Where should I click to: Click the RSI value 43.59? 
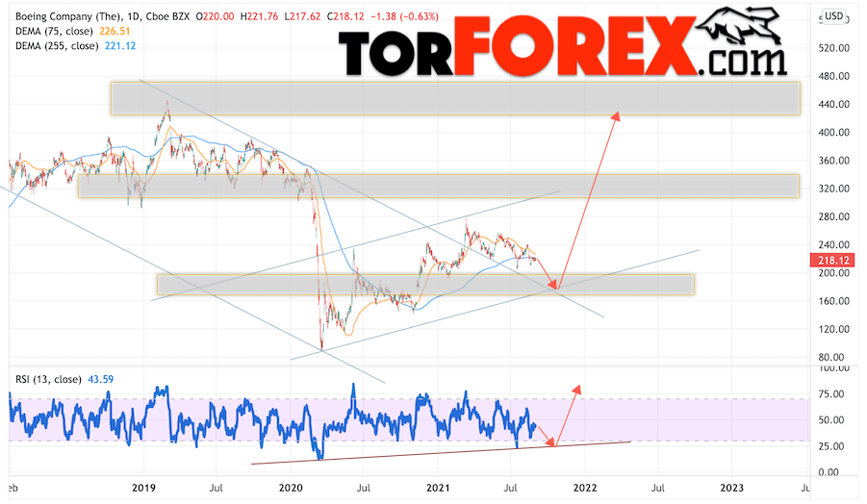point(101,380)
